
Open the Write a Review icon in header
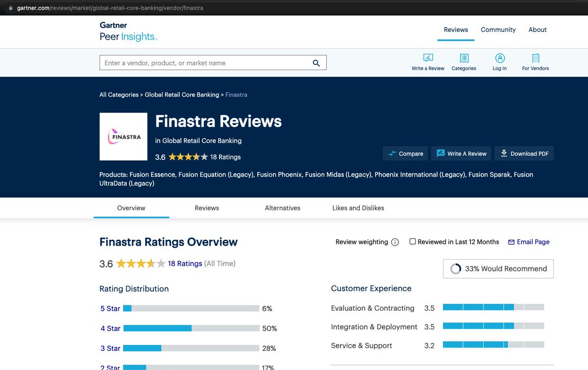point(428,62)
